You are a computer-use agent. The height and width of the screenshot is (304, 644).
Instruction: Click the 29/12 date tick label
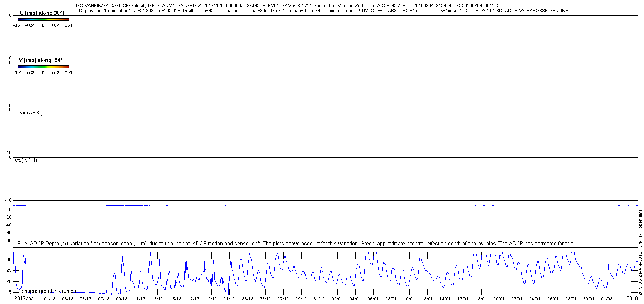coord(301,299)
